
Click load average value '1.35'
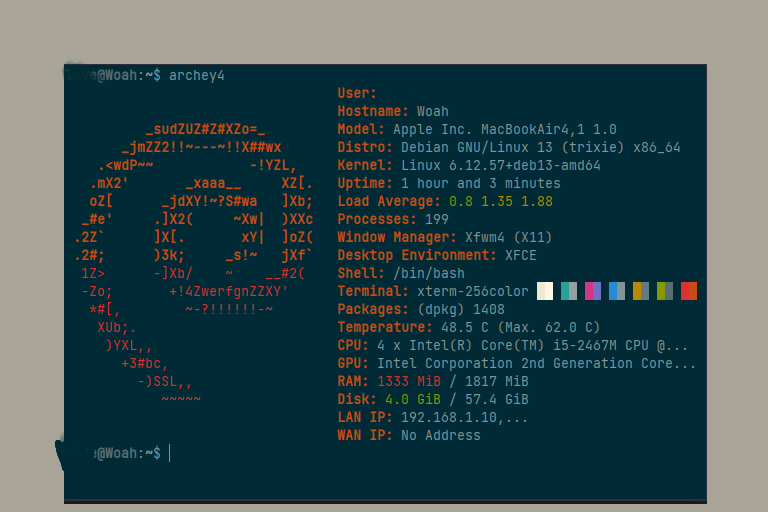coord(497,201)
